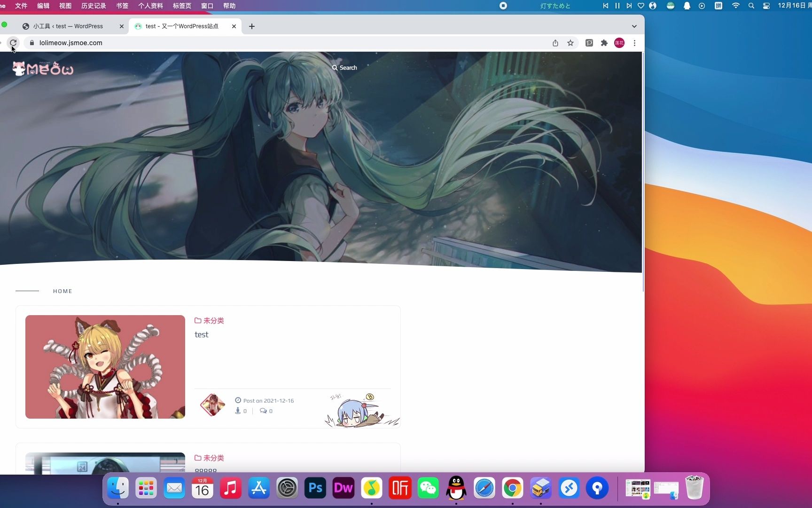Favorite the current song with the heart icon

click(641, 6)
